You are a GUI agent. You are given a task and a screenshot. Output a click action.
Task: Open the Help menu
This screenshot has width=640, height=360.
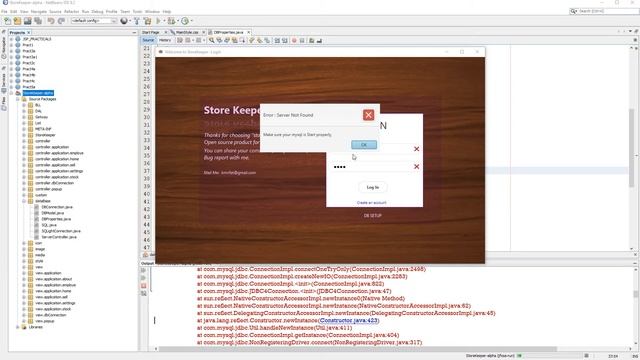click(x=167, y=11)
